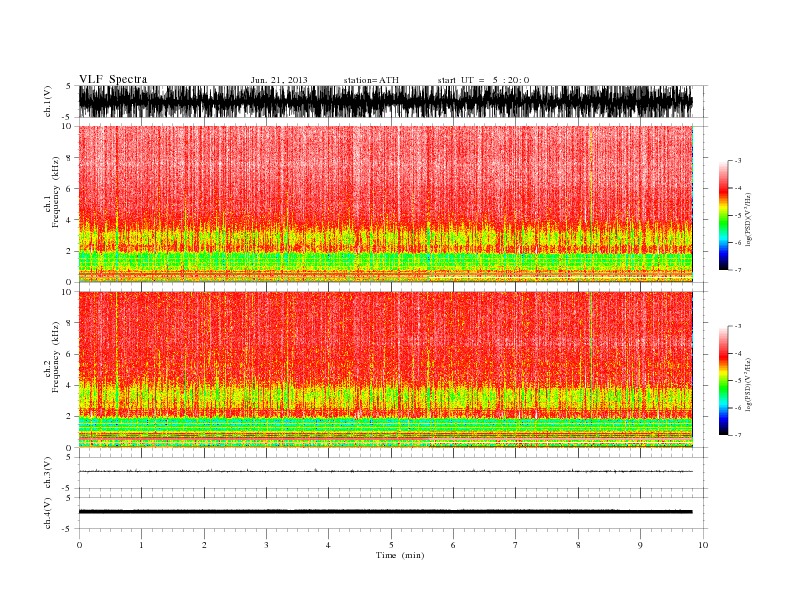The image size is (792, 612).
Task: Click inside the ch.1 spectrogram panel
Action: [x=385, y=203]
